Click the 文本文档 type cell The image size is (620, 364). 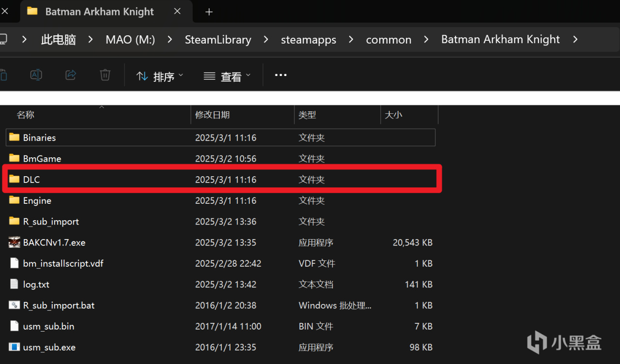pos(316,284)
